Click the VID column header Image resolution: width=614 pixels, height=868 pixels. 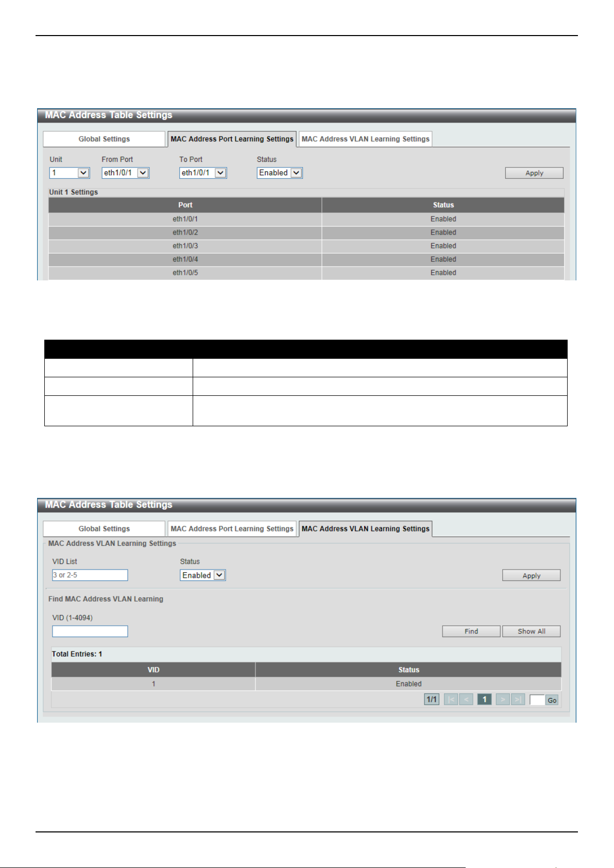(153, 670)
